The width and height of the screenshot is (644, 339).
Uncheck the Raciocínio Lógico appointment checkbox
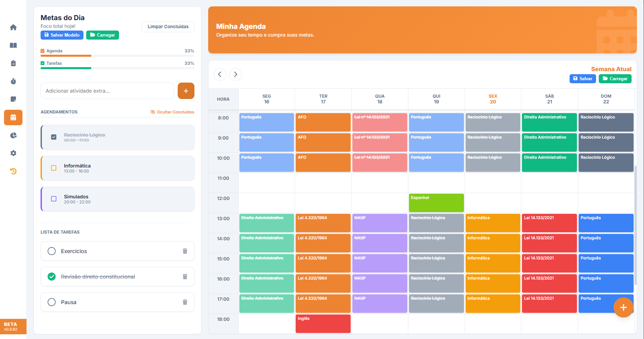(x=54, y=137)
